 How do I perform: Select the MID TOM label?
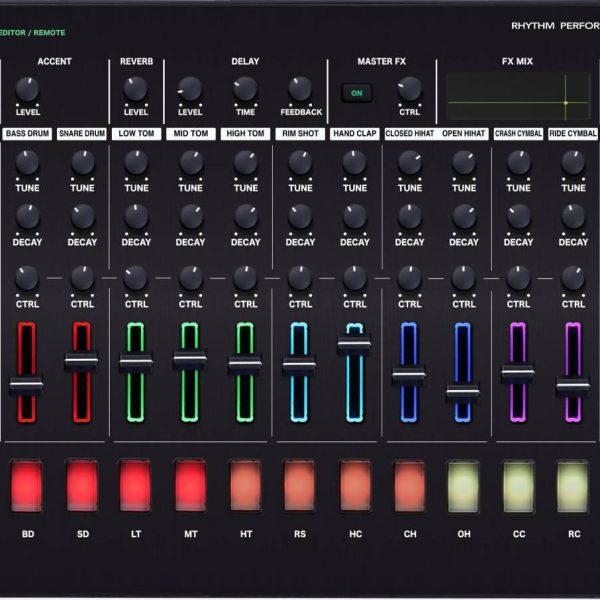point(191,134)
